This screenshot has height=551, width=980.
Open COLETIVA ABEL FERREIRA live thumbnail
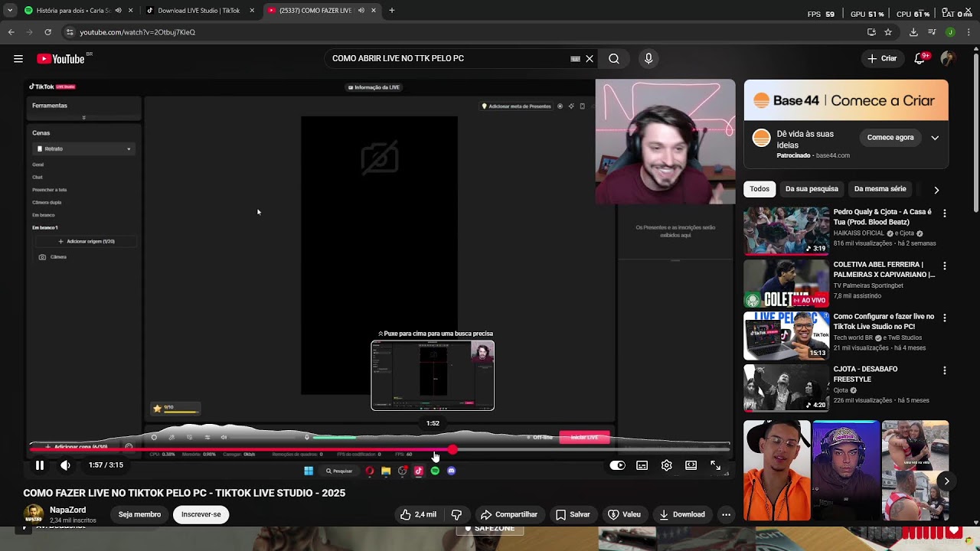786,283
